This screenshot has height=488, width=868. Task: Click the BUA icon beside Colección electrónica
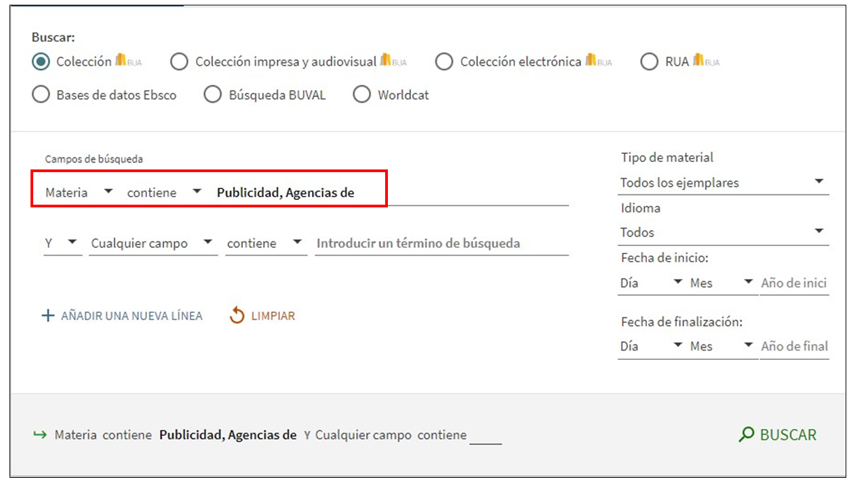click(598, 61)
